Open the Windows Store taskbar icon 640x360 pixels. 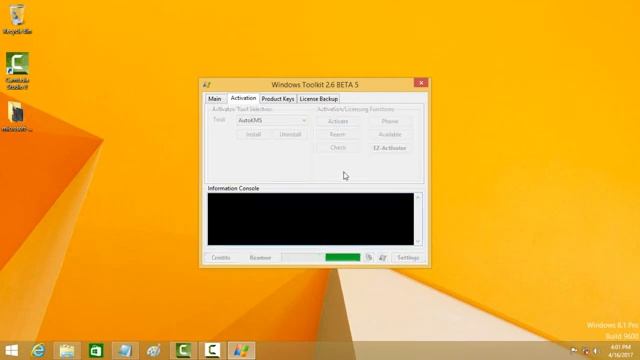point(96,350)
